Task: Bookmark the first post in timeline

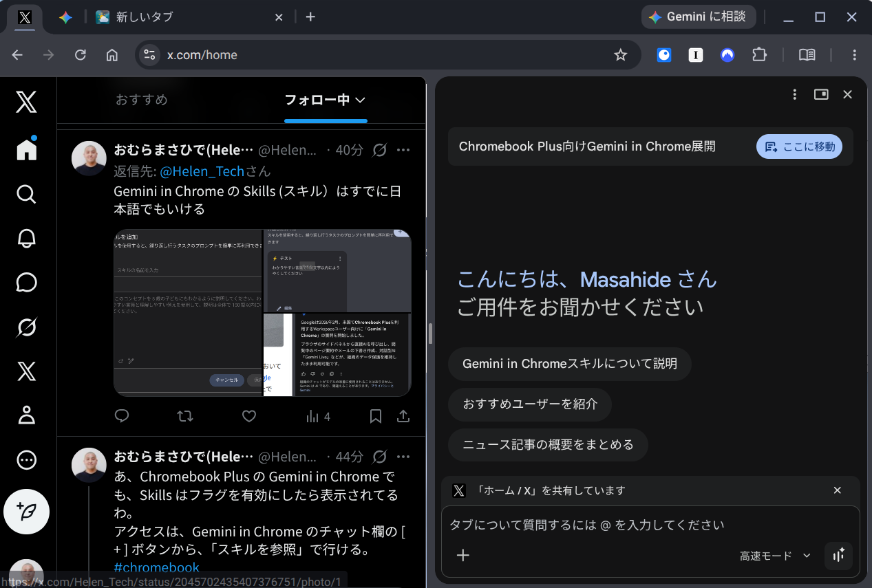Action: coord(375,416)
